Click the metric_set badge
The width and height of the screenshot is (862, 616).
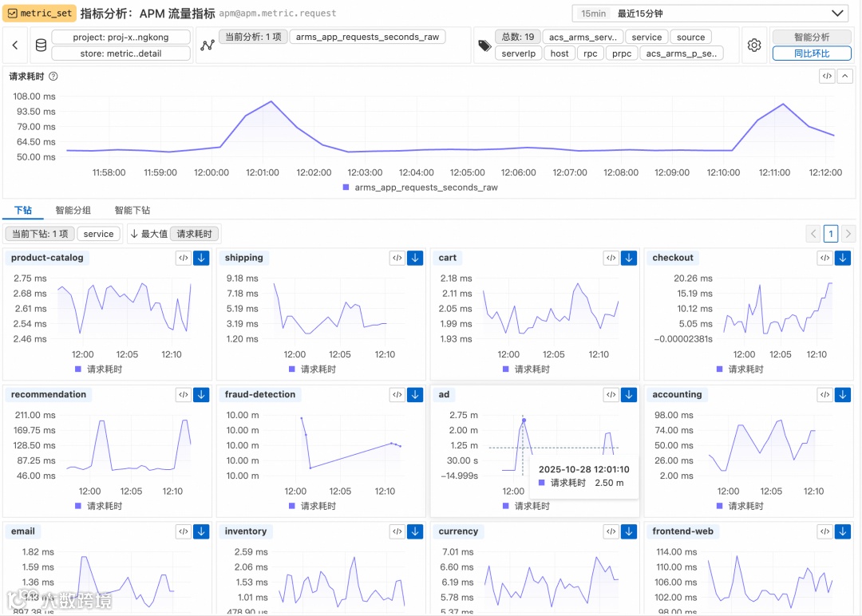click(x=40, y=14)
